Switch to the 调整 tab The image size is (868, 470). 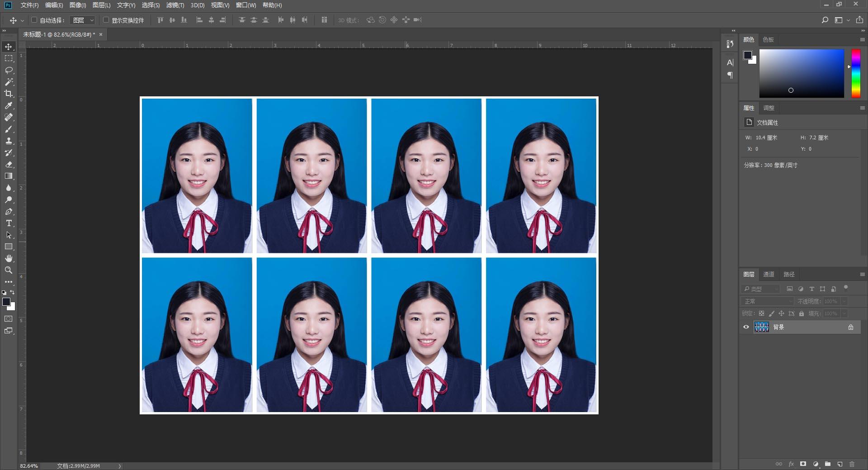click(x=769, y=108)
